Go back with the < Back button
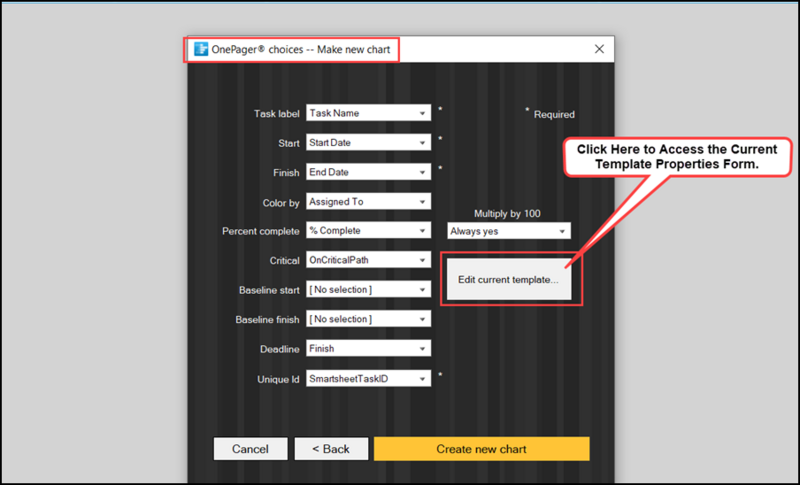This screenshot has height=485, width=800. pyautogui.click(x=331, y=449)
